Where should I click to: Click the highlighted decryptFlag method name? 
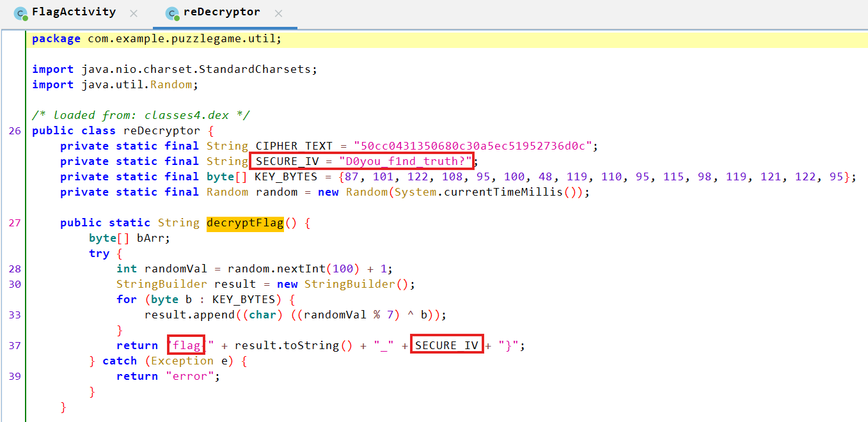[244, 223]
